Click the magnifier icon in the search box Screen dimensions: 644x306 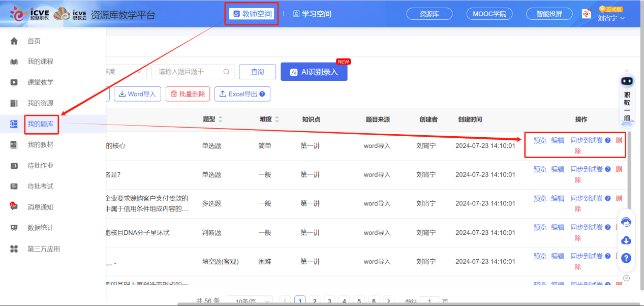(226, 72)
